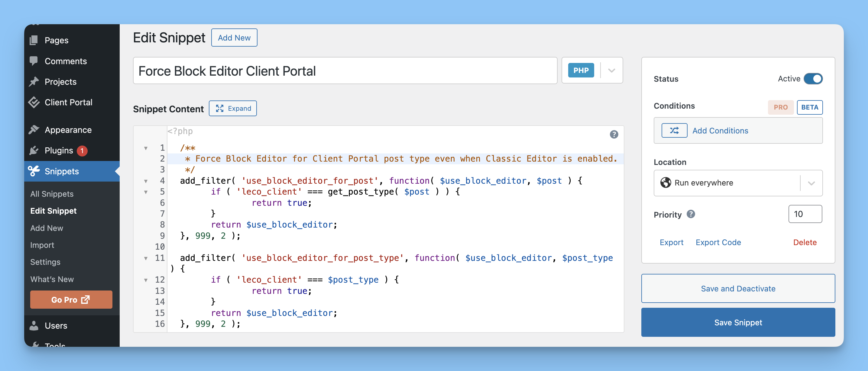Click the Users person icon
Viewport: 868px width, 371px height.
[34, 326]
